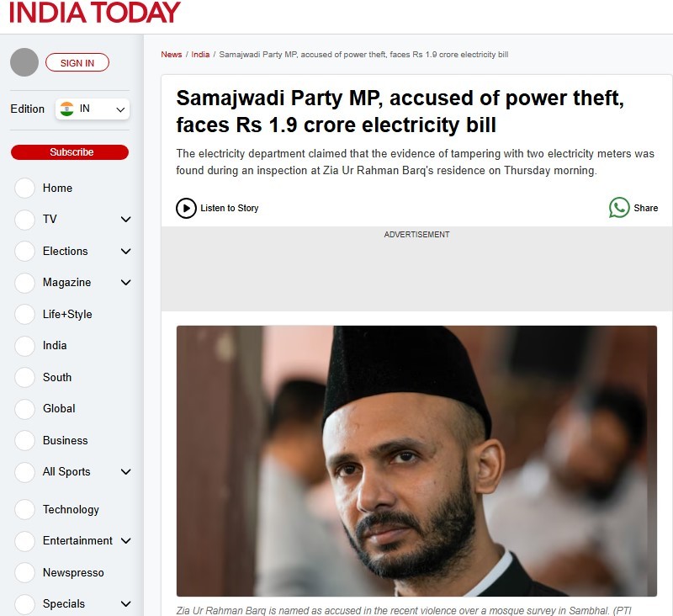Screen dimensions: 673x616
Task: Click the red Subscribe button
Action: pyautogui.click(x=70, y=152)
